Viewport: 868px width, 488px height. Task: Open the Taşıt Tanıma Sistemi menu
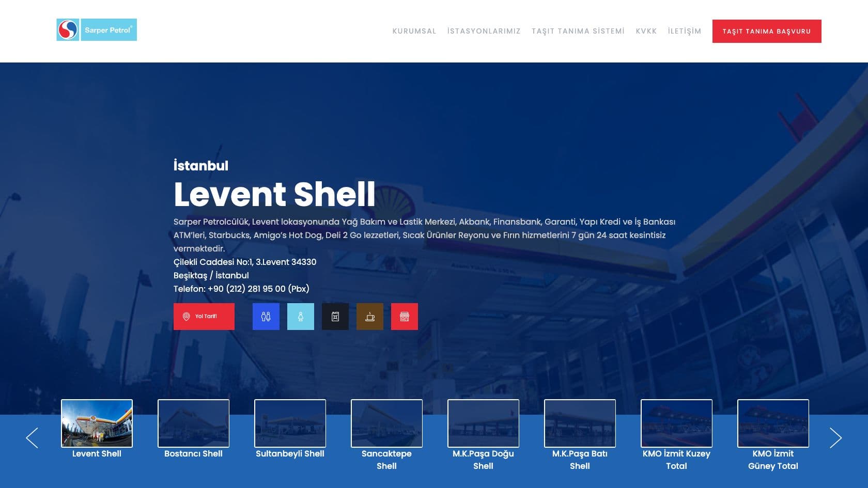coord(578,31)
